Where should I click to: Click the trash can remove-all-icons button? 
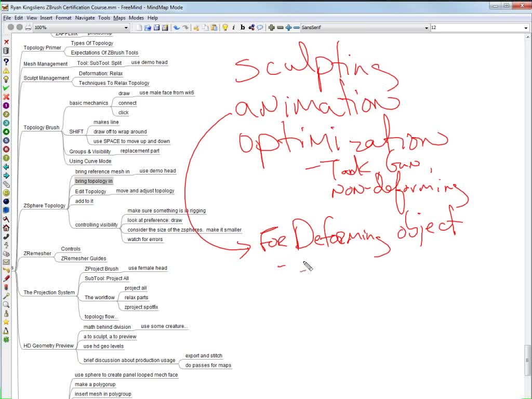click(x=6, y=51)
